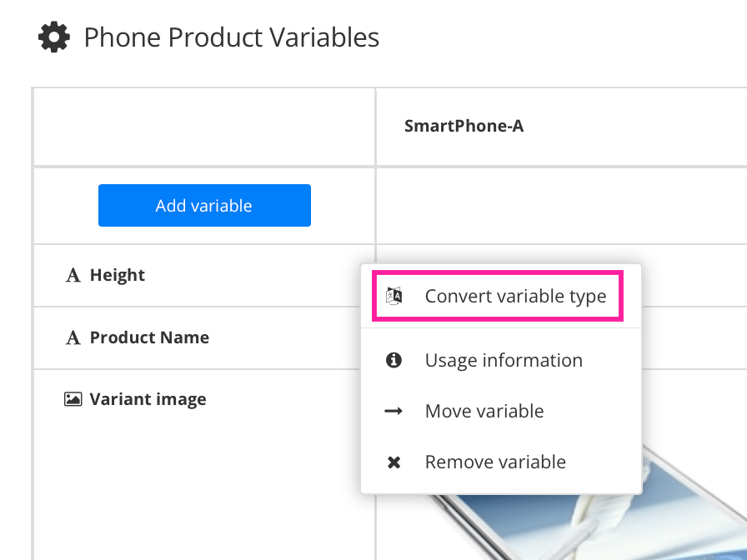Select the Variant image variable row

point(148,398)
